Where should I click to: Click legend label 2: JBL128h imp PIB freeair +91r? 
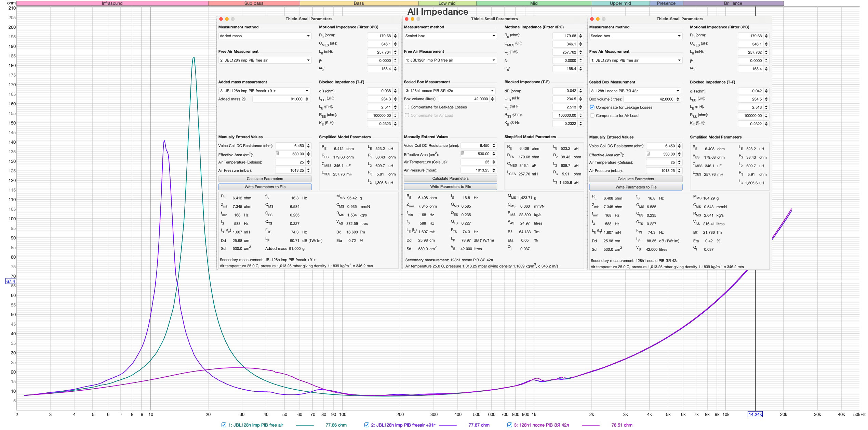(x=403, y=425)
